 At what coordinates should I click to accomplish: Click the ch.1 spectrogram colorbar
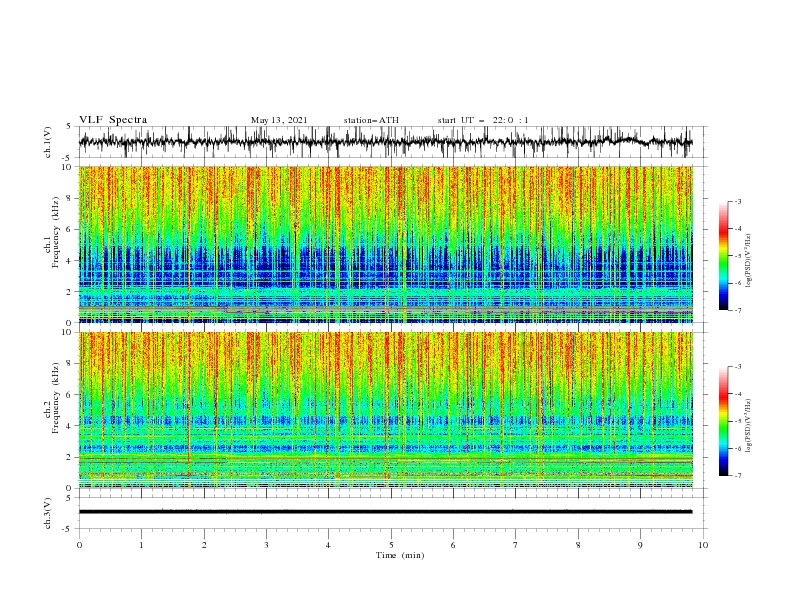pyautogui.click(x=724, y=256)
